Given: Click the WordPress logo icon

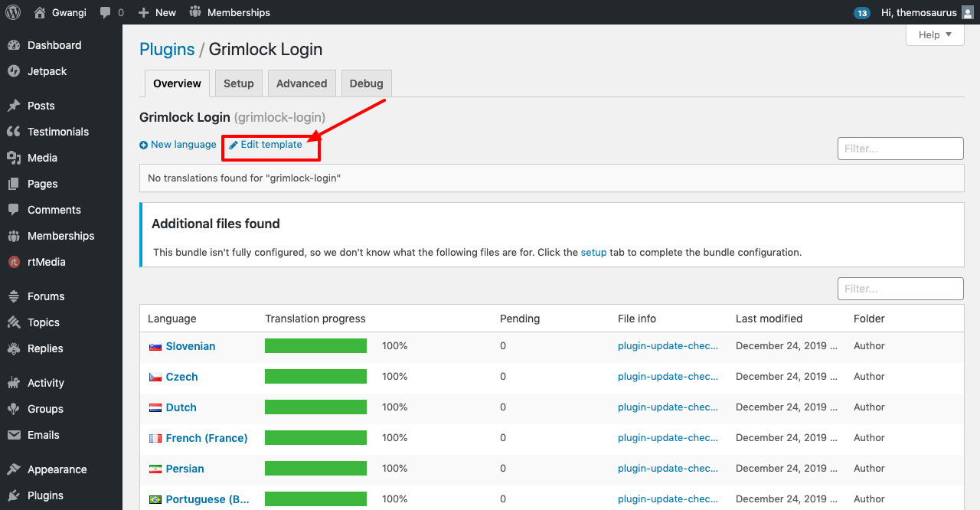Looking at the screenshot, I should [13, 12].
